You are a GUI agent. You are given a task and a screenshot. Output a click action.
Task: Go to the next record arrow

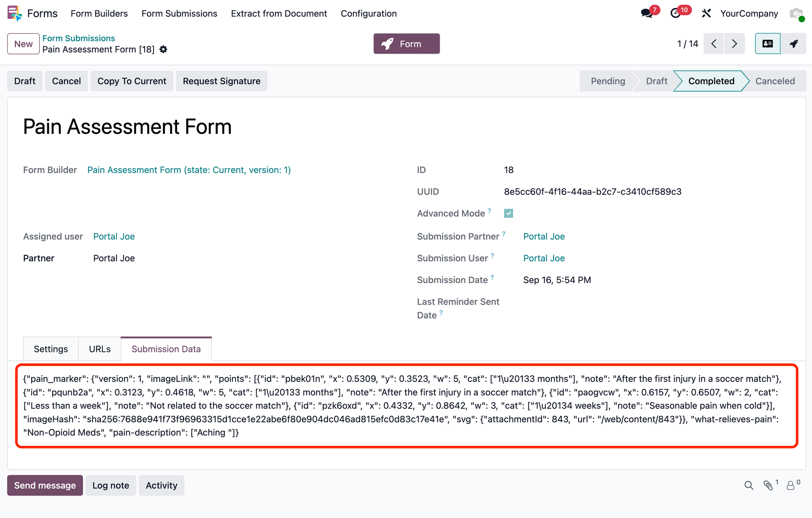pos(735,44)
